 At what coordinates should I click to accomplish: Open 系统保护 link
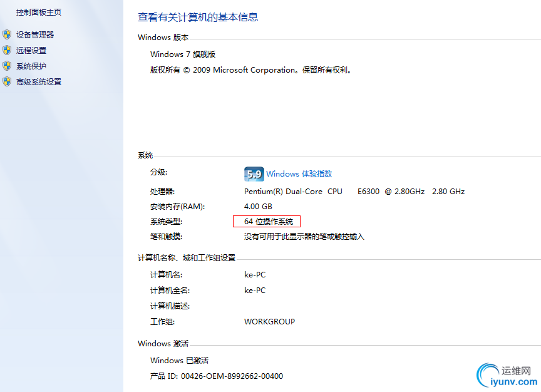tap(31, 66)
